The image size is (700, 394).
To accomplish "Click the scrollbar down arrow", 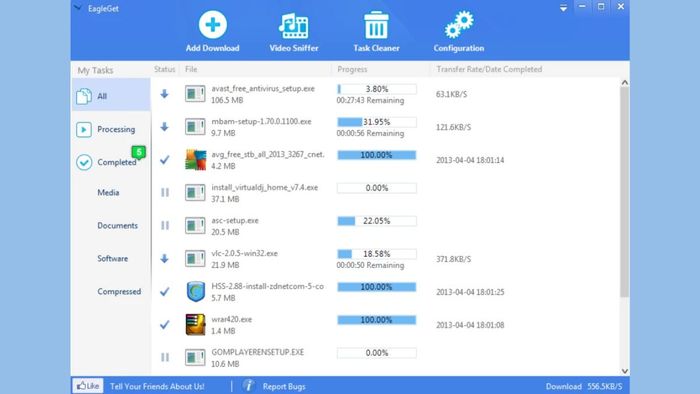I will coord(625,371).
